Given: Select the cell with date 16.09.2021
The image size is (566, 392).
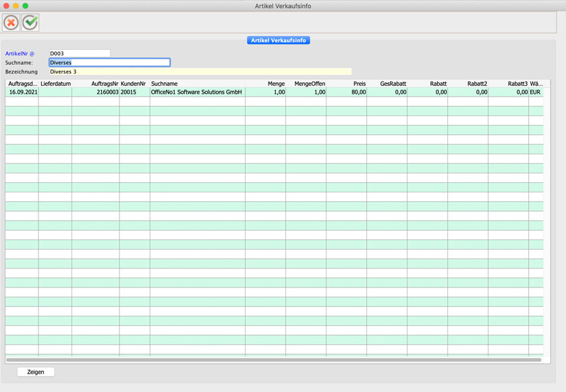Looking at the screenshot, I should [23, 92].
